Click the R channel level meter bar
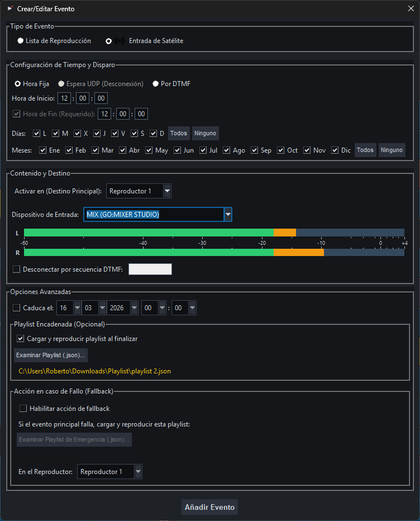Screen dimensions: 420x521 214,253
